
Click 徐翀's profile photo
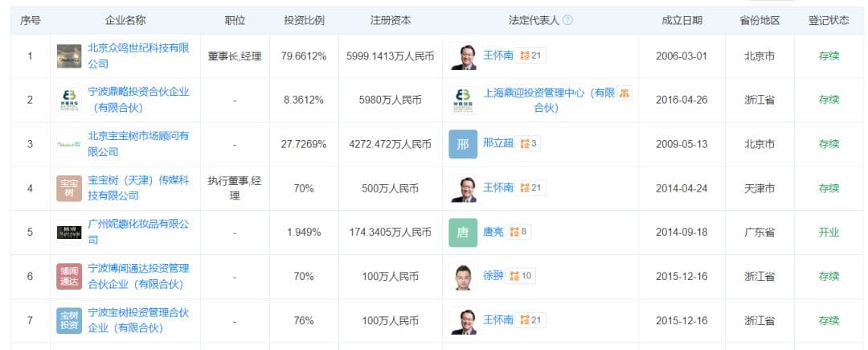click(x=463, y=277)
